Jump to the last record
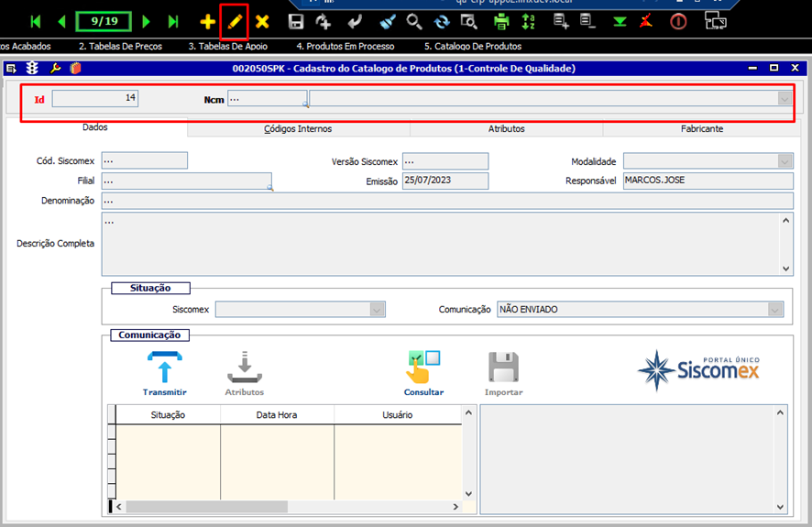This screenshot has width=812, height=527. 173,22
